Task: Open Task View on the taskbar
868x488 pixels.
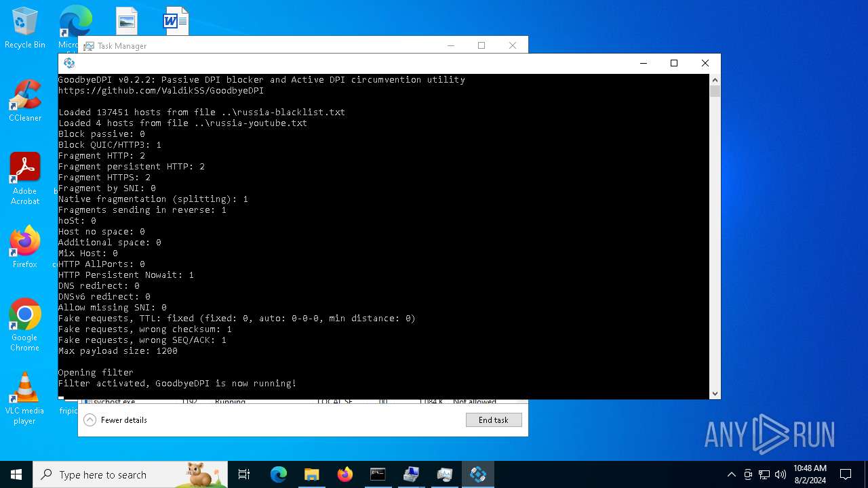Action: click(x=244, y=474)
